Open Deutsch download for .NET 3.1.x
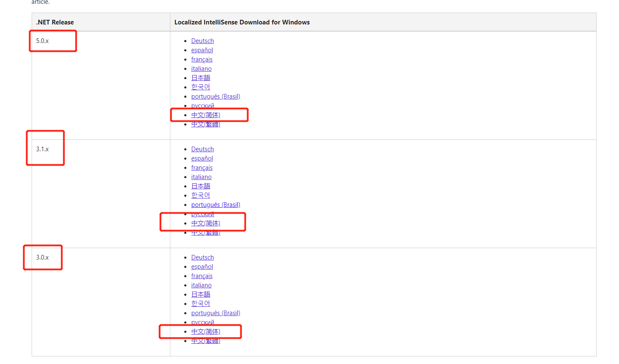Viewport: 619px width, 364px height. pos(202,149)
